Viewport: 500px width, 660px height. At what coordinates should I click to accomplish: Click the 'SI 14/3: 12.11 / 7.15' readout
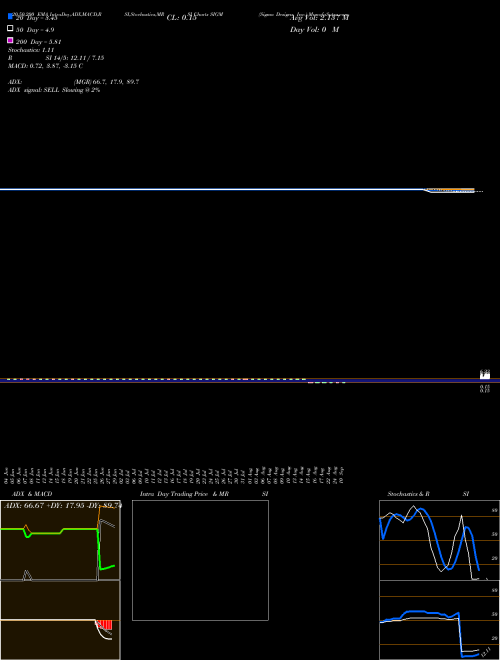(x=75, y=58)
